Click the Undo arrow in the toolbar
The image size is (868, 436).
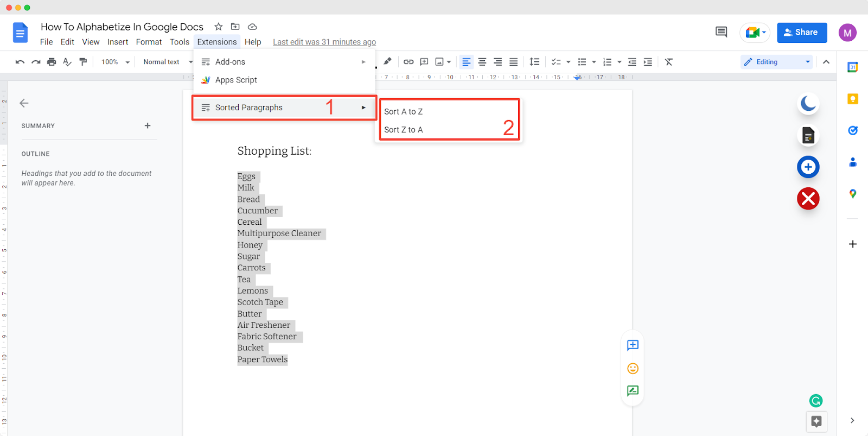click(20, 62)
